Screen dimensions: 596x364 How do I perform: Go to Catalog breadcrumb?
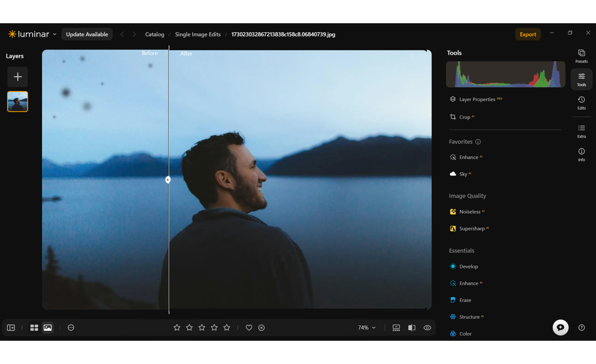click(x=155, y=34)
